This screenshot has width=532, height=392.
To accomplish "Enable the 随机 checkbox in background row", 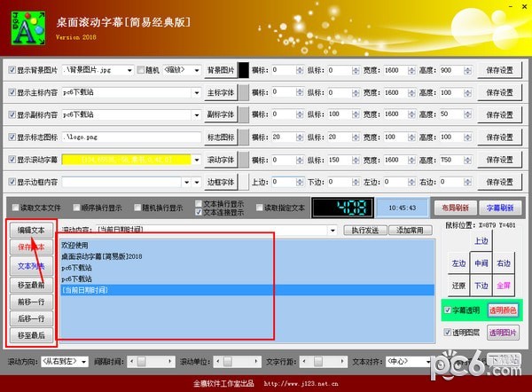I will pyautogui.click(x=140, y=70).
